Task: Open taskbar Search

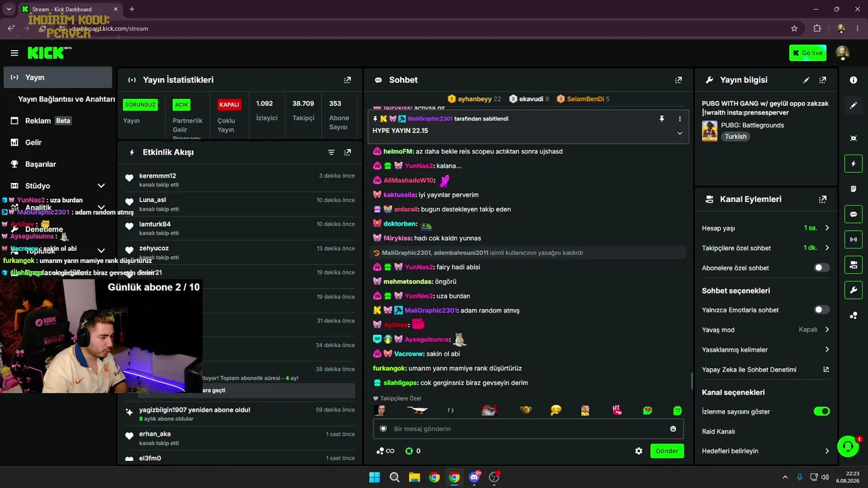Action: pos(394,477)
